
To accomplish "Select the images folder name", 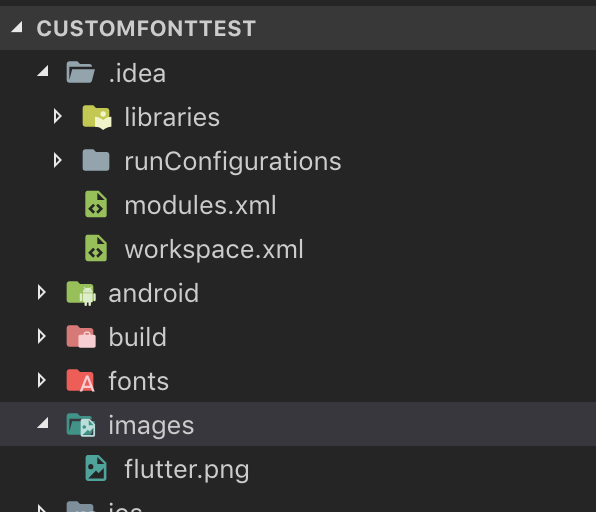I will [151, 426].
